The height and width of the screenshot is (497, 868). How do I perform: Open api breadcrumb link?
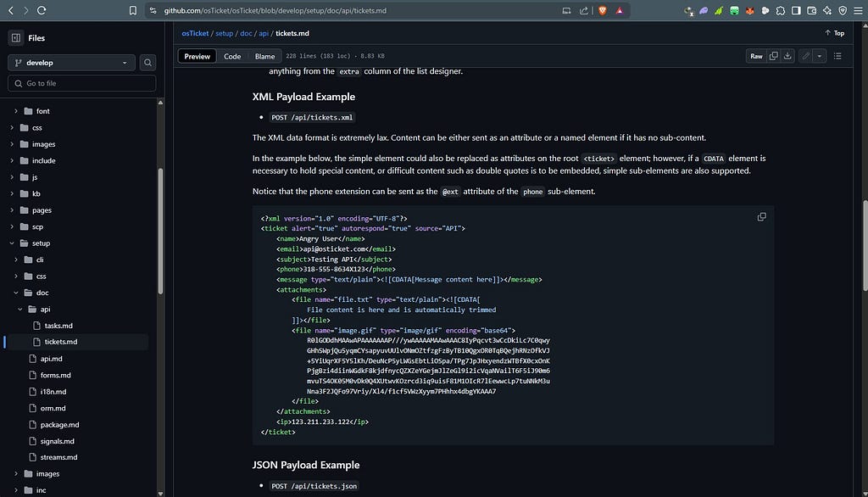point(264,33)
